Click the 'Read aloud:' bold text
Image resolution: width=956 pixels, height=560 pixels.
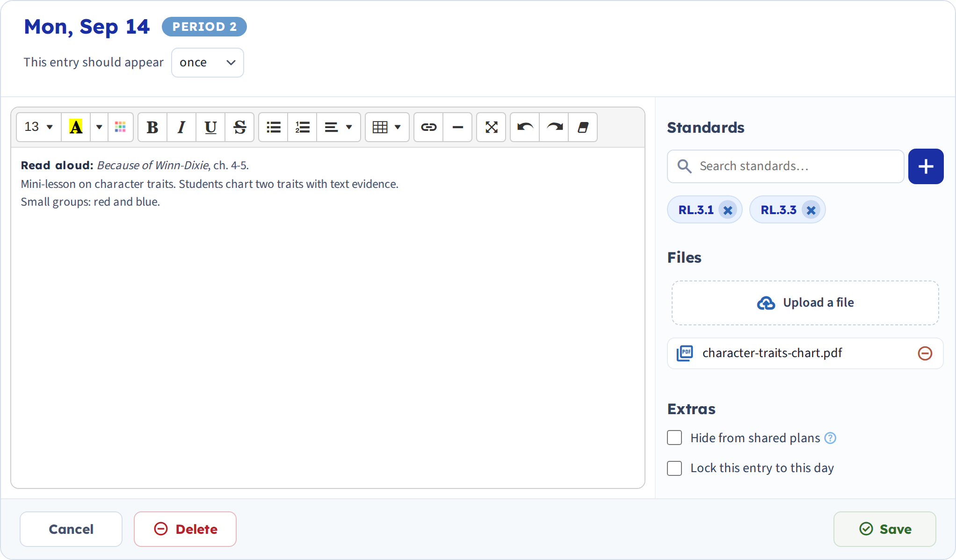[57, 165]
